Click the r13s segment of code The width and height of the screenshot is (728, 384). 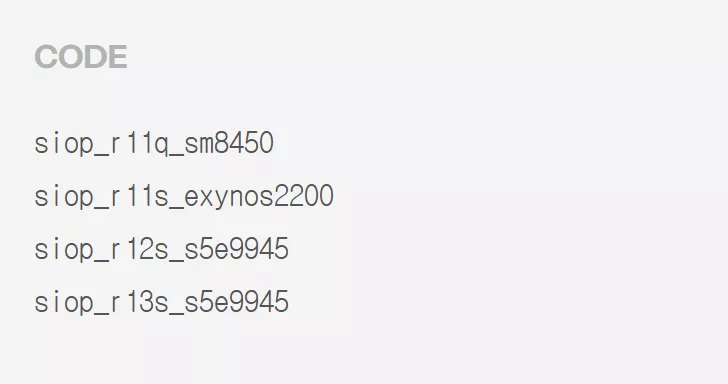coord(140,302)
